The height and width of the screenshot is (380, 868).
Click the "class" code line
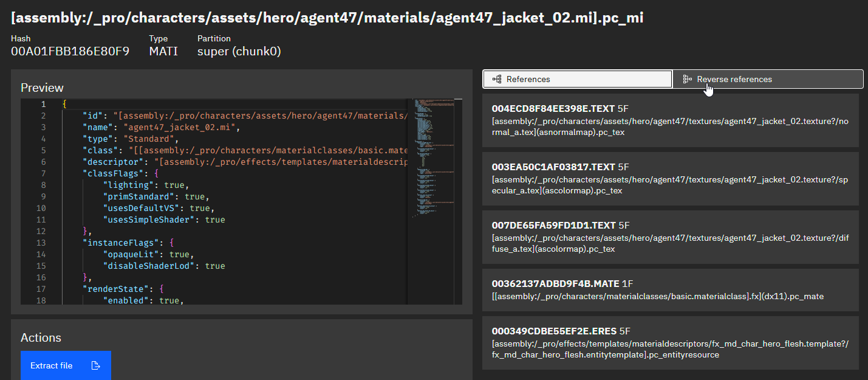coord(245,150)
